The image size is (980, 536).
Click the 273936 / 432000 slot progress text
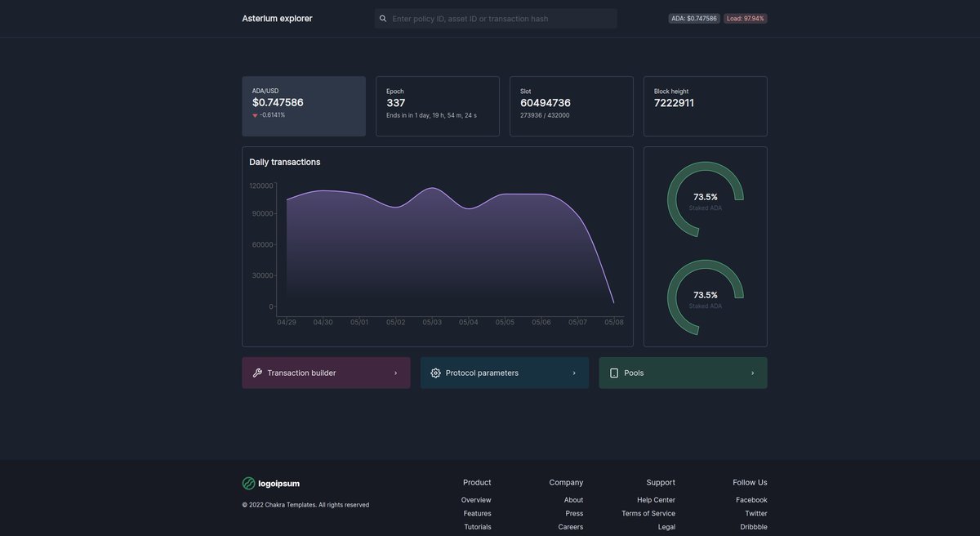(x=545, y=115)
